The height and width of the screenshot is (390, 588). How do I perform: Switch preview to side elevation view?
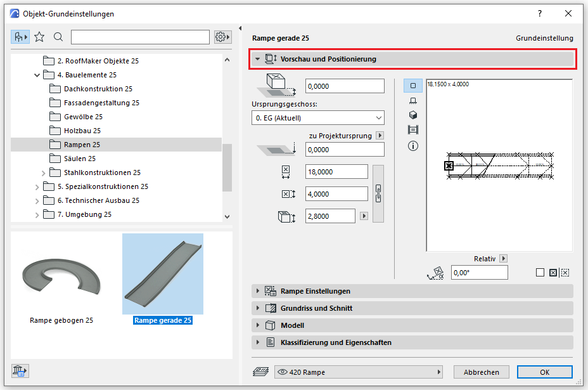tap(413, 100)
